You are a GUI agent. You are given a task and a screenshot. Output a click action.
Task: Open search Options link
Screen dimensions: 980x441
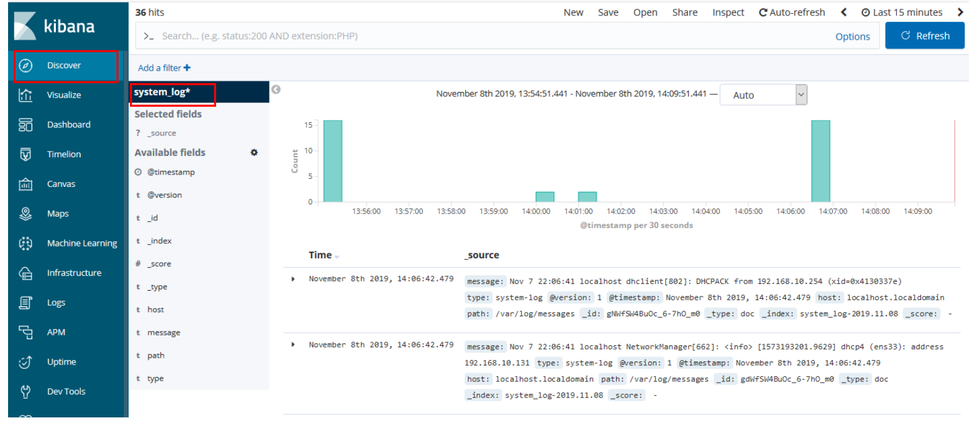click(853, 37)
